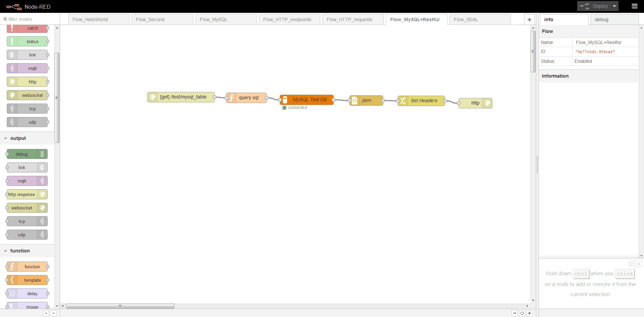Click the zoom in button
The width and height of the screenshot is (644, 317).
click(x=530, y=313)
